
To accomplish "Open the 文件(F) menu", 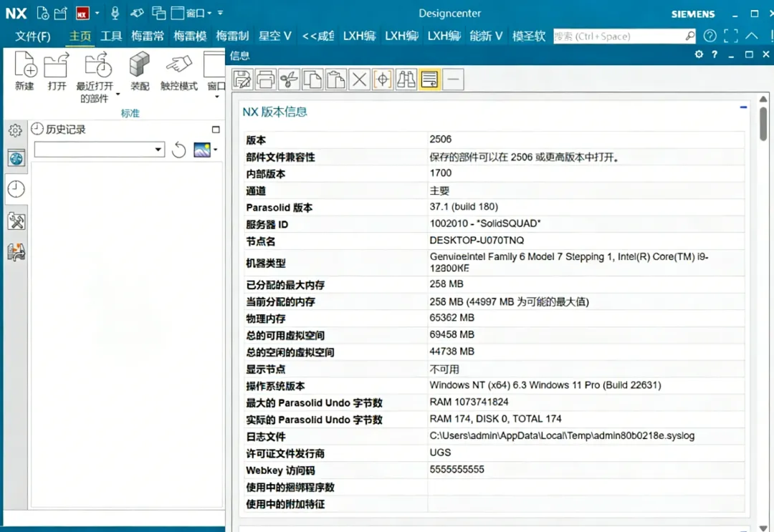I will [x=32, y=36].
